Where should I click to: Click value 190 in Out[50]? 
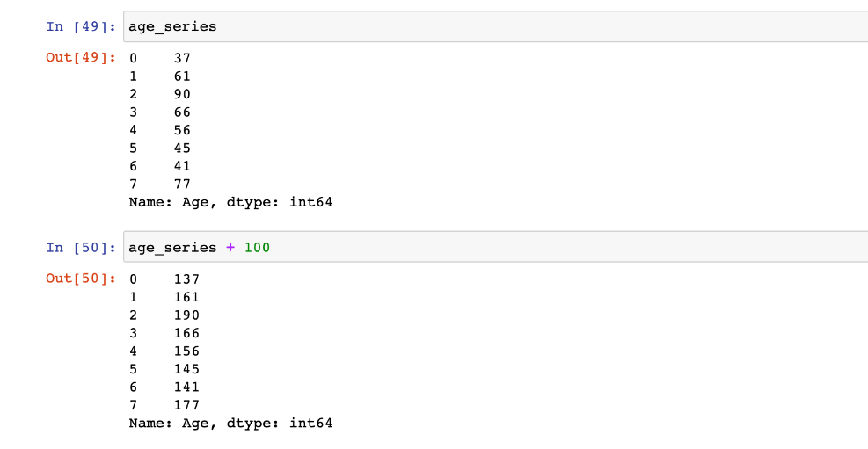pos(186,315)
